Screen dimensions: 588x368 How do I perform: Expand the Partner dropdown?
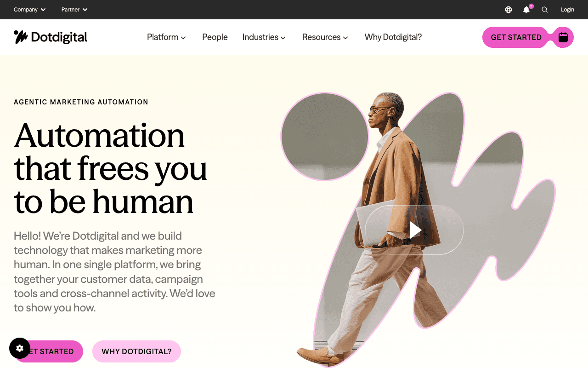tap(74, 10)
